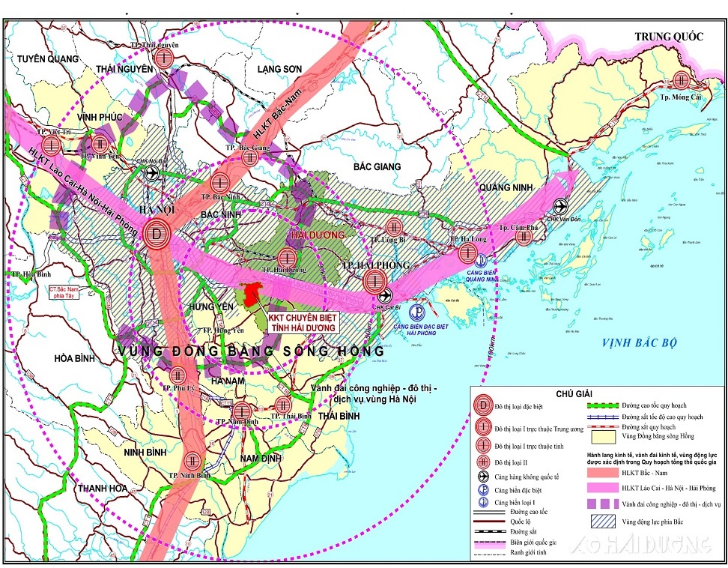Click the CHÚ GIẢI legend title

coord(574,394)
